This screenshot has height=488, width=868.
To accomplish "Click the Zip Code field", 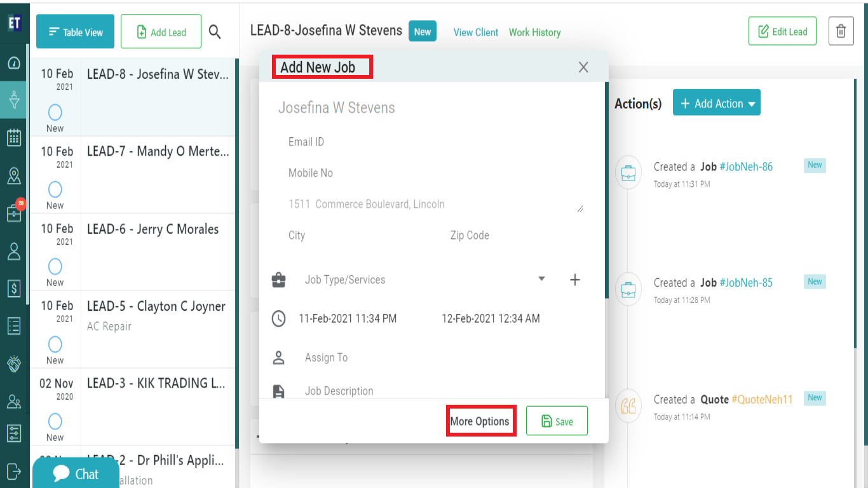I will click(x=516, y=235).
